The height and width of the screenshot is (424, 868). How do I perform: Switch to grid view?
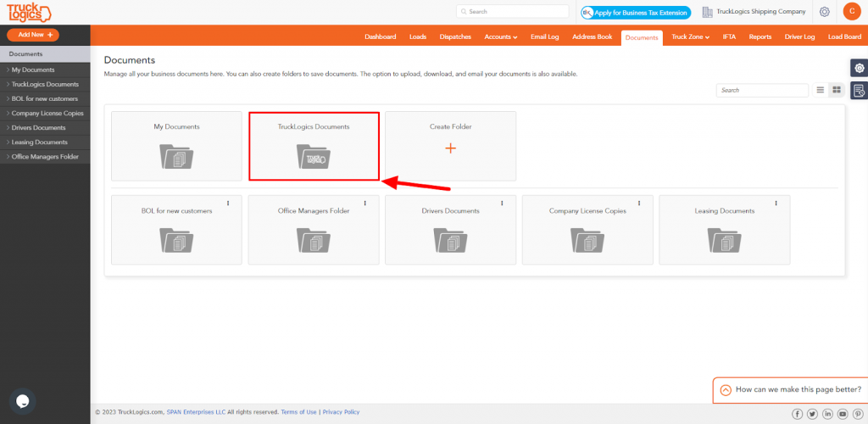click(x=837, y=90)
